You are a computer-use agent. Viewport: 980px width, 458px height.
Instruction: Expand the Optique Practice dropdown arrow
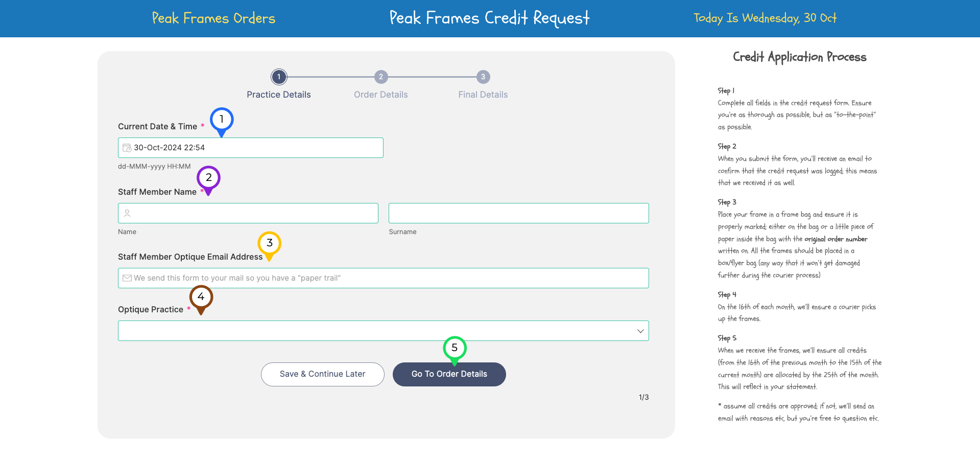coord(640,331)
